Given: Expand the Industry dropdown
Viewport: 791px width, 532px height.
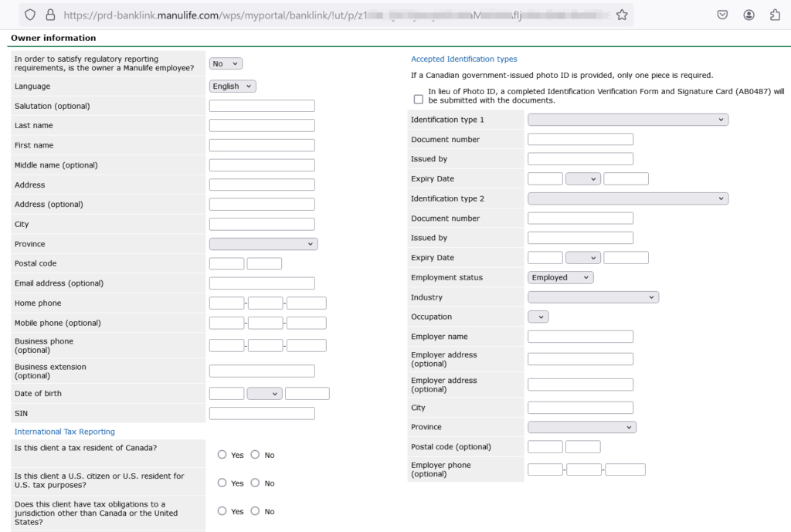Looking at the screenshot, I should (x=592, y=297).
